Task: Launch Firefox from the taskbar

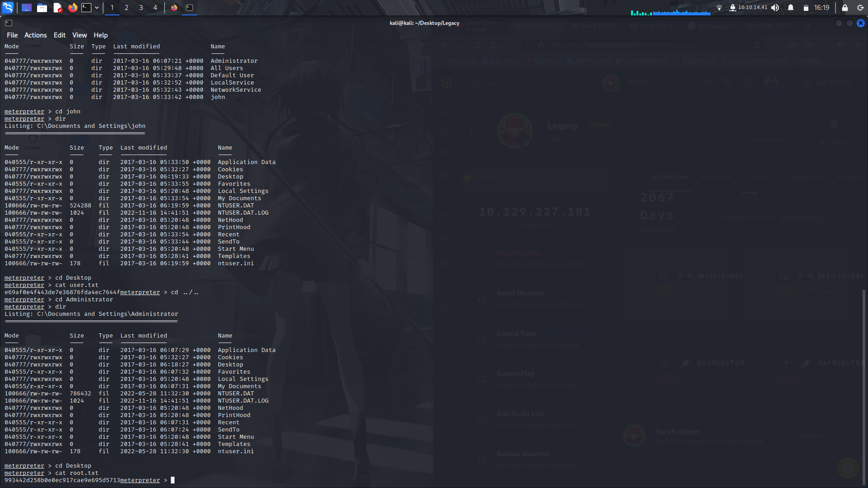Action: [x=72, y=7]
